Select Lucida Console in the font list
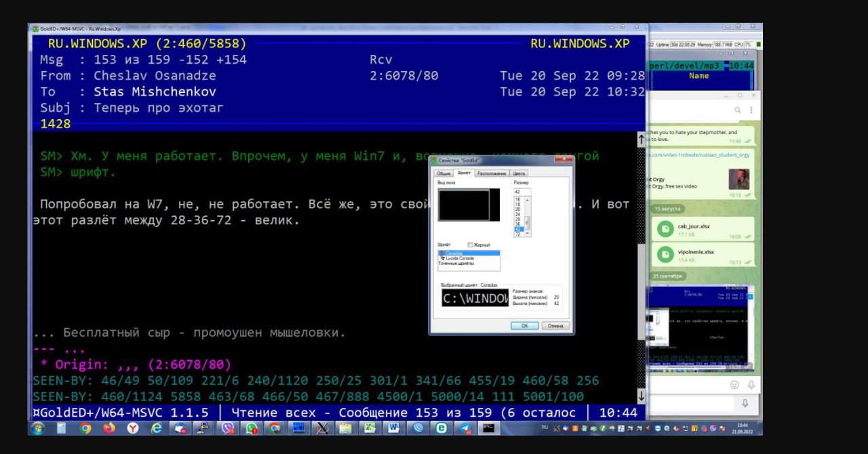Screen dimensions: 868x454 pyautogui.click(x=460, y=258)
